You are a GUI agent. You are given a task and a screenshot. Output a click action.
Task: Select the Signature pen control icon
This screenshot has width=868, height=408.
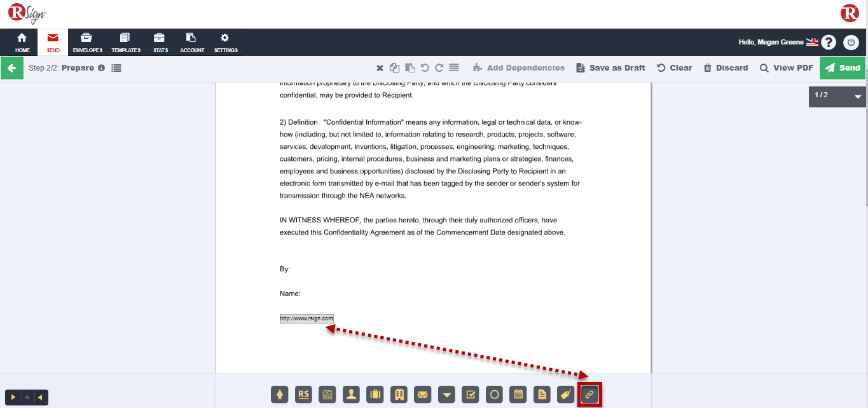pos(280,395)
